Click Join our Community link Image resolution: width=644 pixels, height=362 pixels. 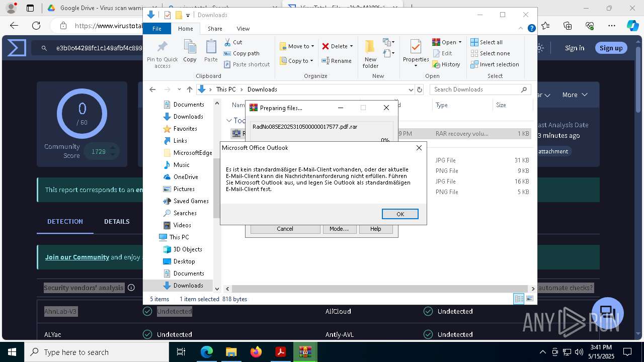tap(77, 257)
